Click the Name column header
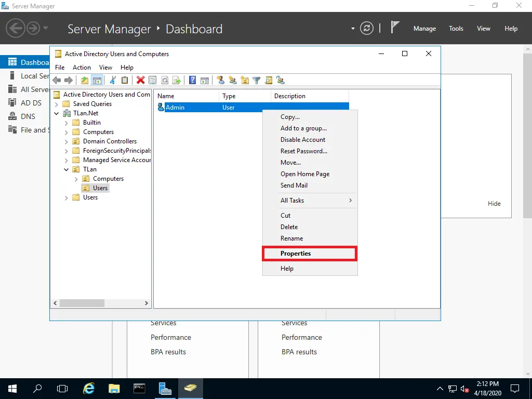 (x=187, y=96)
